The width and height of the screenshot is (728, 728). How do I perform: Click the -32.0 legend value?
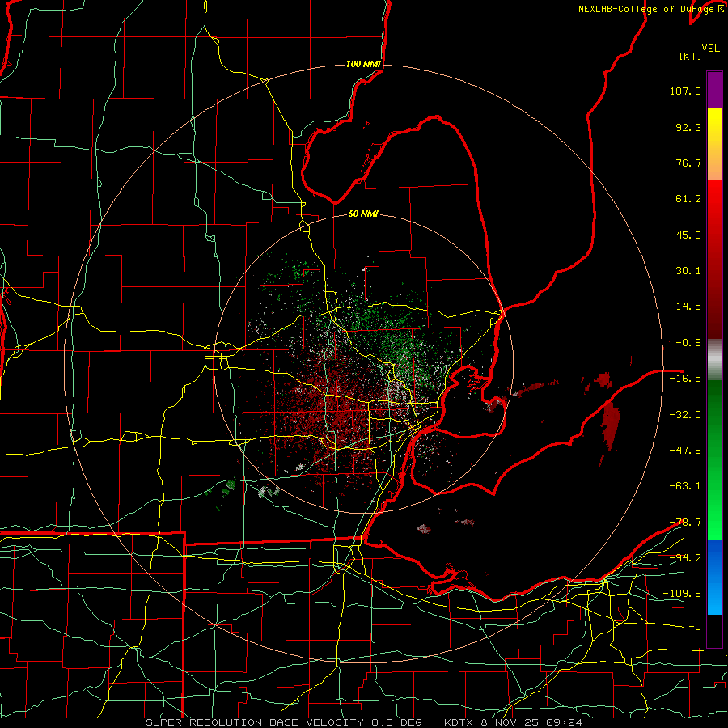pyautogui.click(x=685, y=414)
